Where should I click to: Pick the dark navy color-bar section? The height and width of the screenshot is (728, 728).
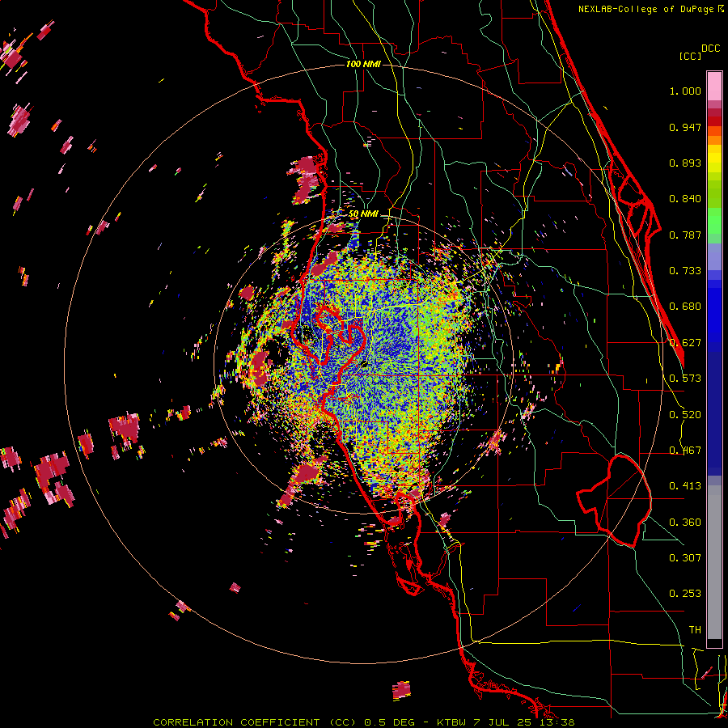coord(714,413)
